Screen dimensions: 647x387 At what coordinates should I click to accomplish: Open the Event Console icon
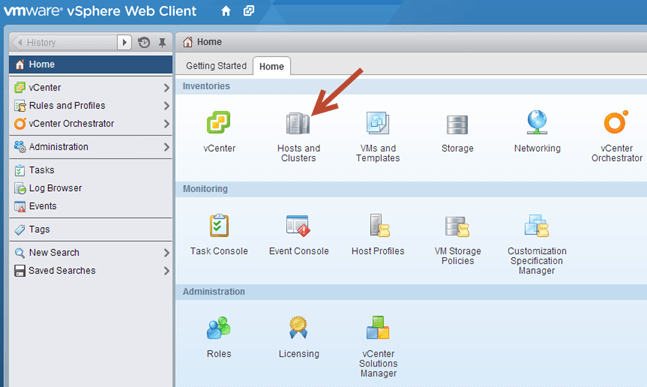point(298,225)
